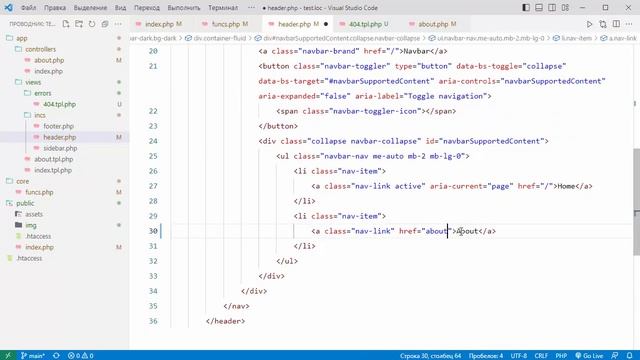
Task: Change language mode PHP
Action: [561, 356]
